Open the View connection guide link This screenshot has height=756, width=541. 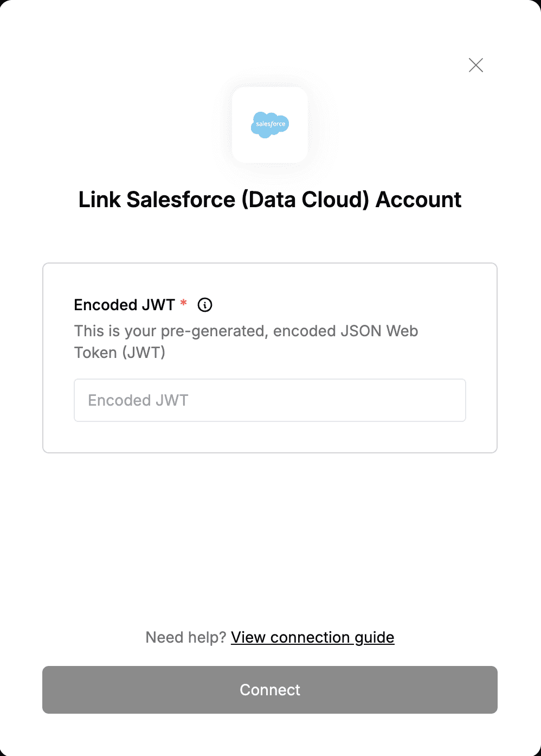(x=313, y=637)
